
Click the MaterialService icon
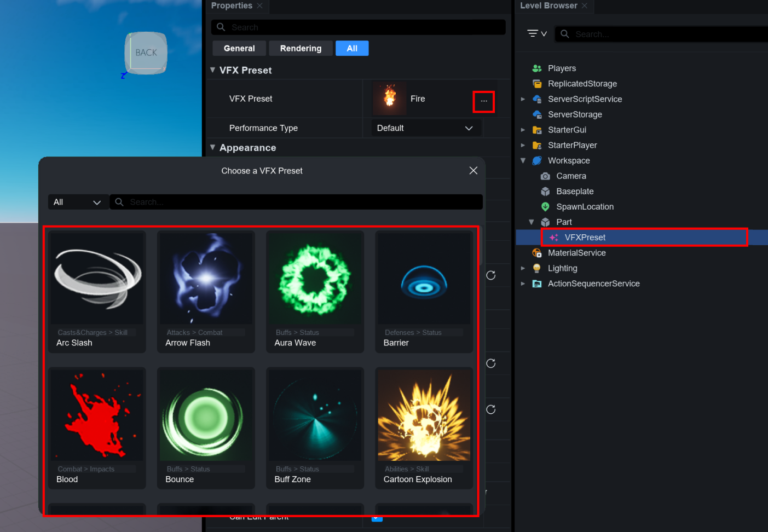point(537,253)
